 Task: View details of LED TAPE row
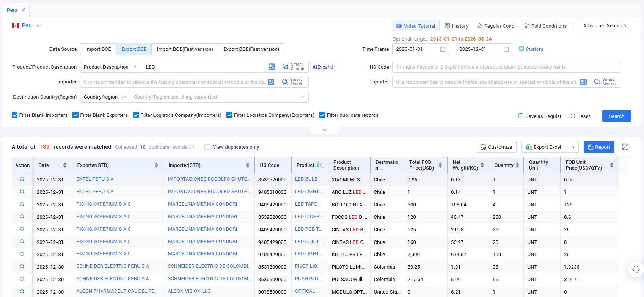(22, 204)
